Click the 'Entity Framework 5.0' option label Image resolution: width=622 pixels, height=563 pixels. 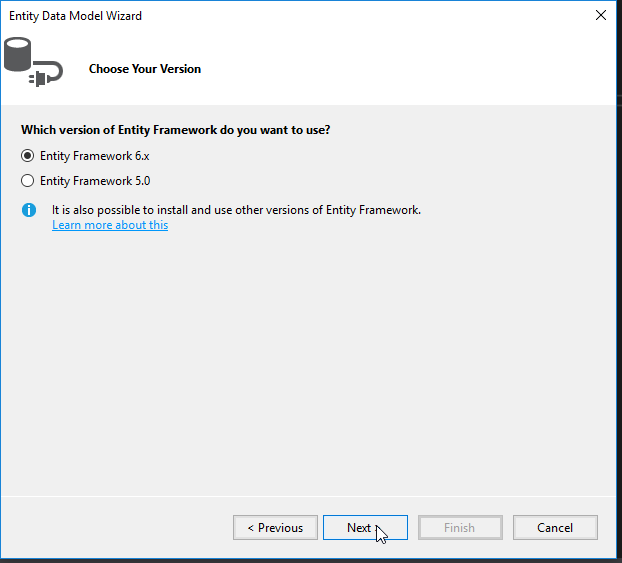(x=94, y=181)
